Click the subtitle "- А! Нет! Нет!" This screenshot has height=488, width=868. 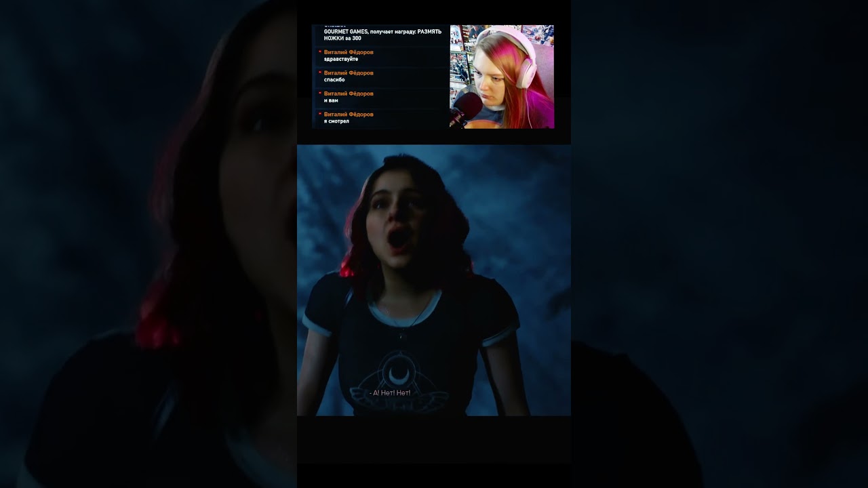(391, 393)
